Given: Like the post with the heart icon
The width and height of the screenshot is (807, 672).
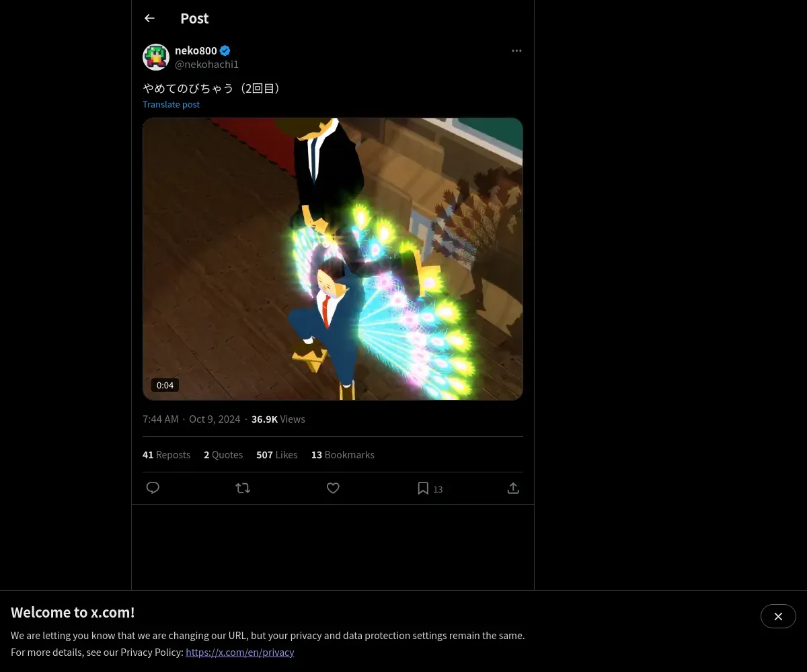Looking at the screenshot, I should point(333,488).
